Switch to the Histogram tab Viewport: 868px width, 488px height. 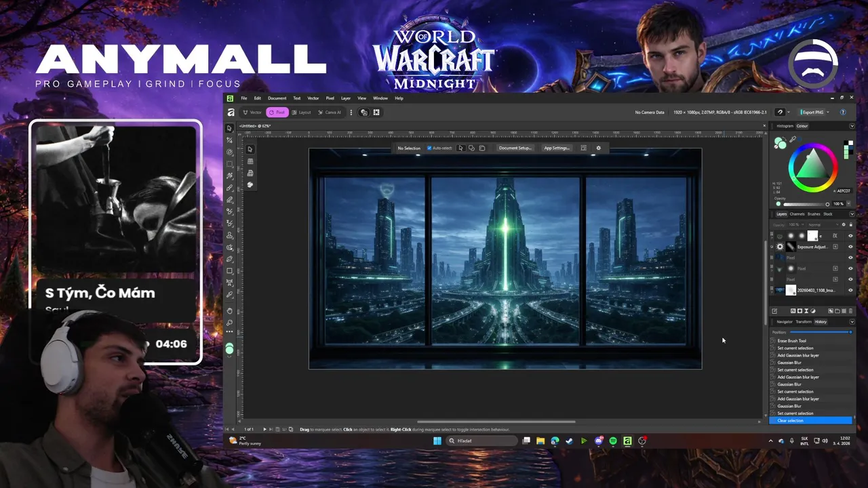(x=785, y=126)
